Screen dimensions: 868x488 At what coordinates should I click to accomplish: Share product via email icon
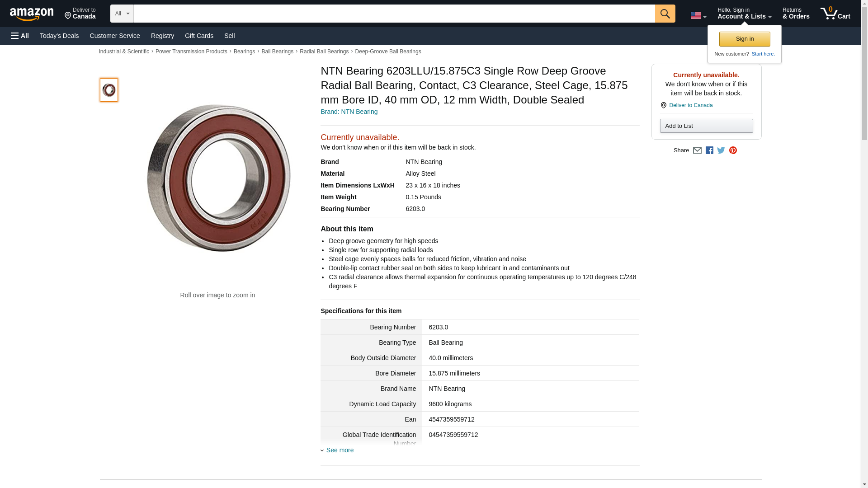pyautogui.click(x=697, y=150)
